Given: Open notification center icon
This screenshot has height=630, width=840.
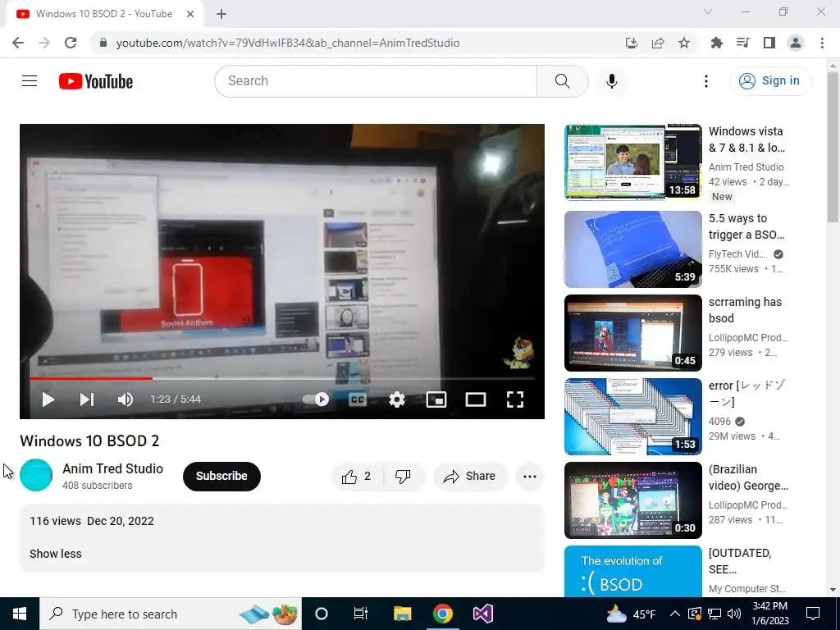Looking at the screenshot, I should [813, 614].
